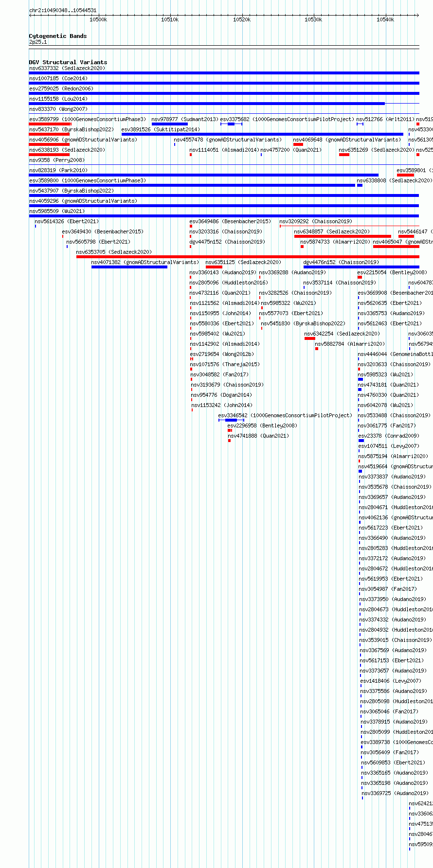Open variant nsv1007185 (Coe2014)
Screen dimensions: 433x868
[58, 79]
